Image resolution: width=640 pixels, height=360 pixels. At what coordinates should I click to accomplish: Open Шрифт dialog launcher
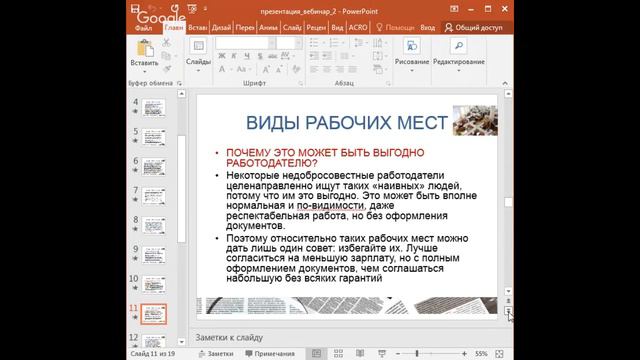pyautogui.click(x=301, y=83)
